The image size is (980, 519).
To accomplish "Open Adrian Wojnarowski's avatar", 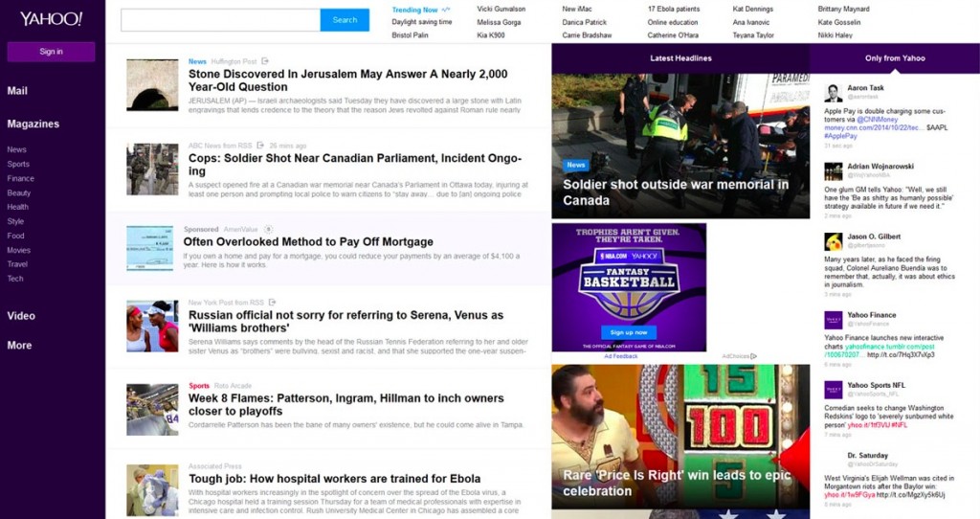I will click(834, 171).
